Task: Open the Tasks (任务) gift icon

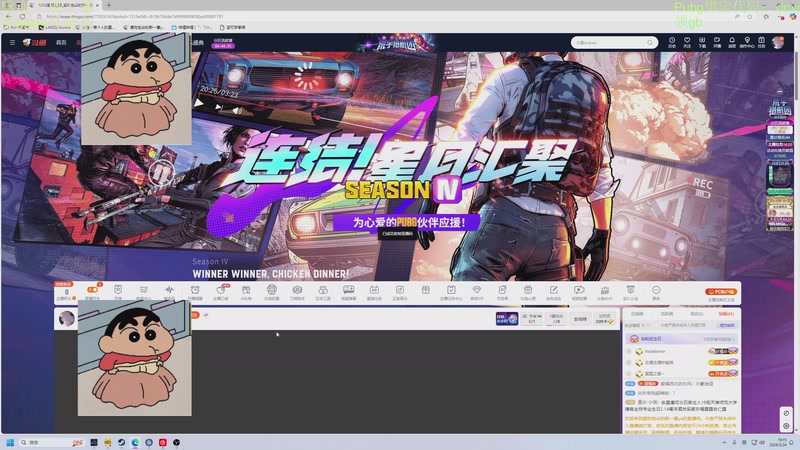Action: pos(761,42)
